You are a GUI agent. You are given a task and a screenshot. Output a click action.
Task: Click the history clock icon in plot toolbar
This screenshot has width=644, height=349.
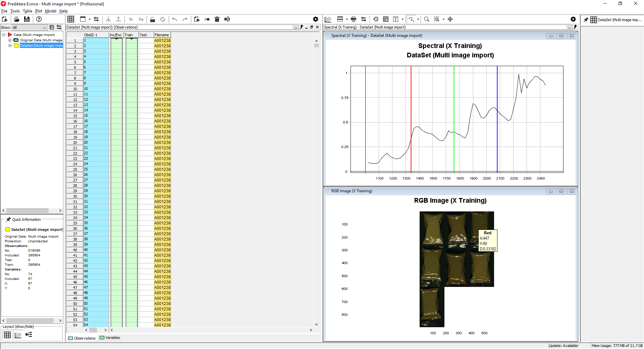coord(376,19)
